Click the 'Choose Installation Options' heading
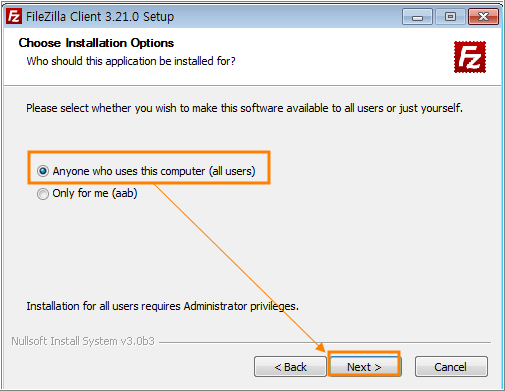This screenshot has height=391, width=505. coord(96,43)
